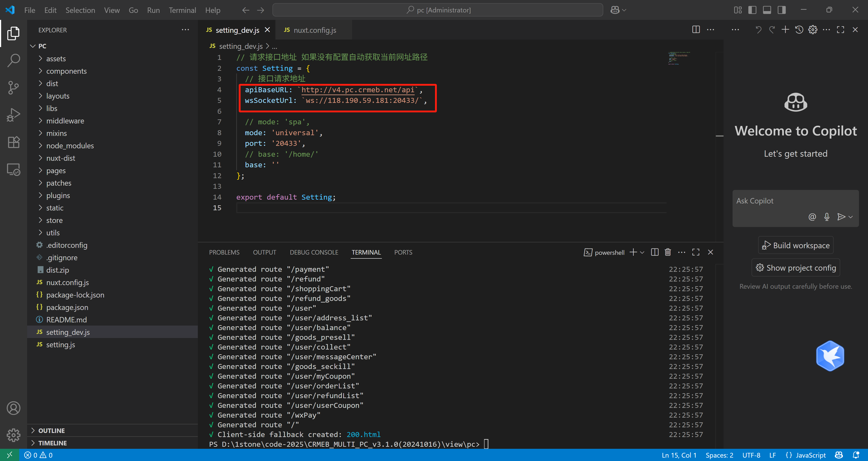The image size is (868, 461).
Task: Open send options dropdown in Copilot
Action: [851, 217]
